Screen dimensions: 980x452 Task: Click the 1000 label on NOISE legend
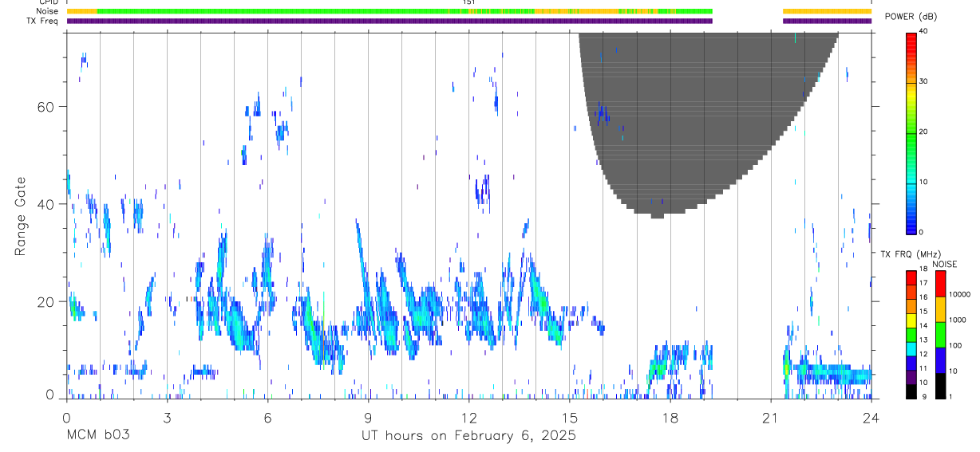click(x=958, y=320)
